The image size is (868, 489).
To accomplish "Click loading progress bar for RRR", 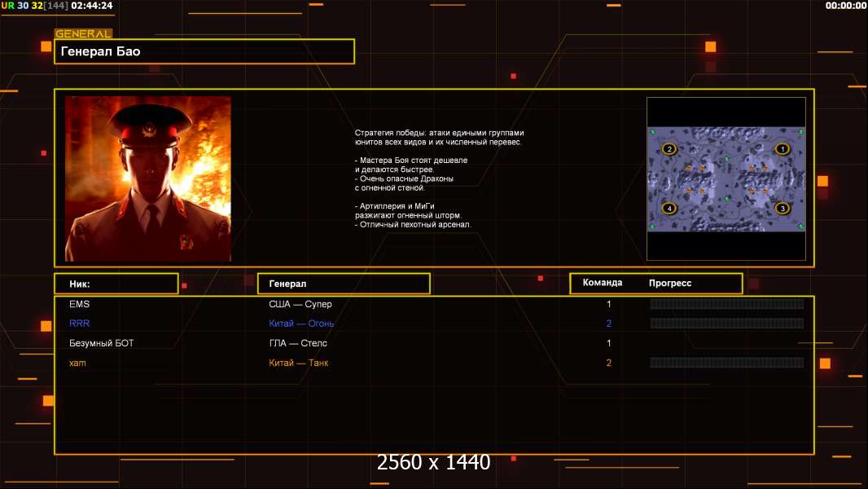I will coord(727,324).
